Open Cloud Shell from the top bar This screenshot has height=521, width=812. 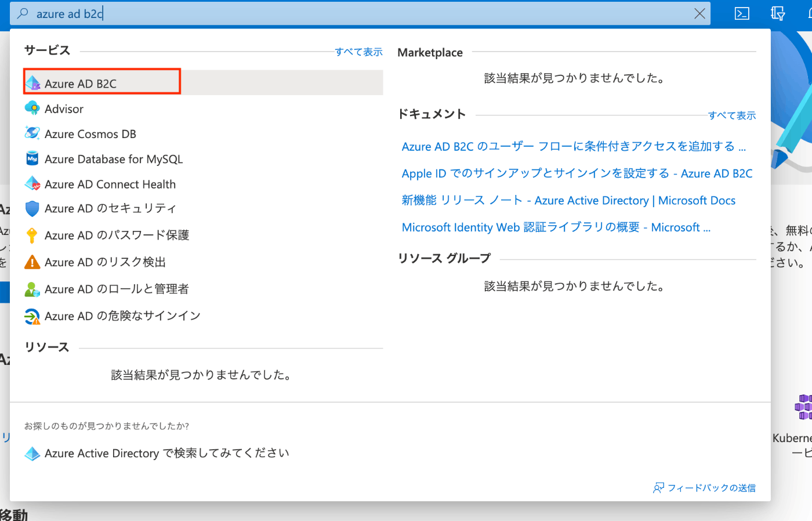pos(742,13)
